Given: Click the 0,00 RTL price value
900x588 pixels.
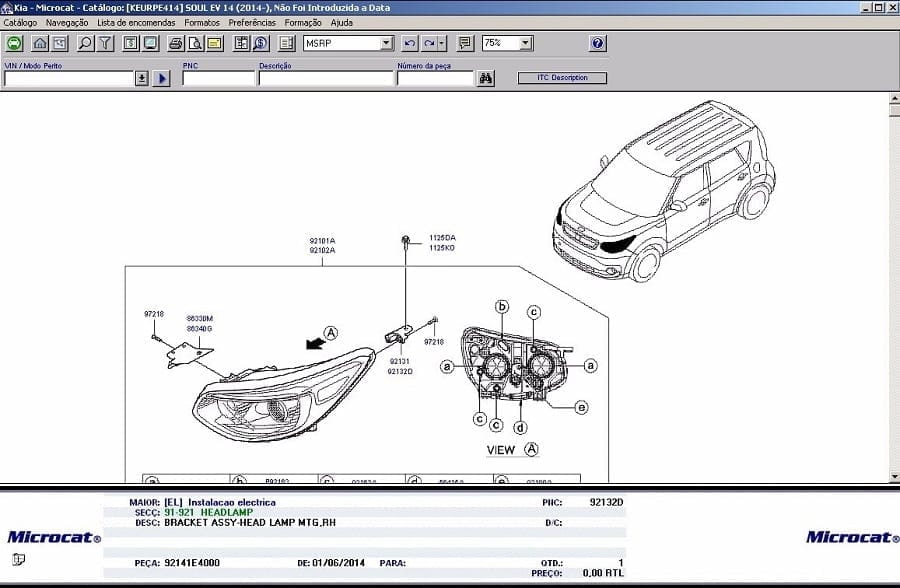Looking at the screenshot, I should click(x=603, y=572).
